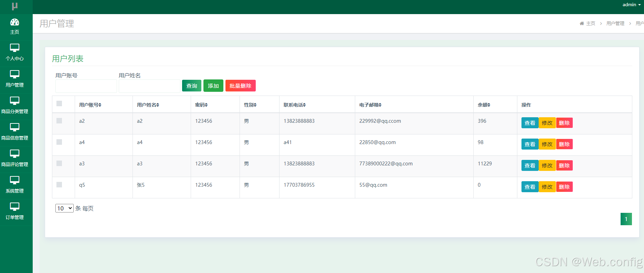644x273 pixels.
Task: Select email cell 55@qq.com
Action: [x=373, y=185]
